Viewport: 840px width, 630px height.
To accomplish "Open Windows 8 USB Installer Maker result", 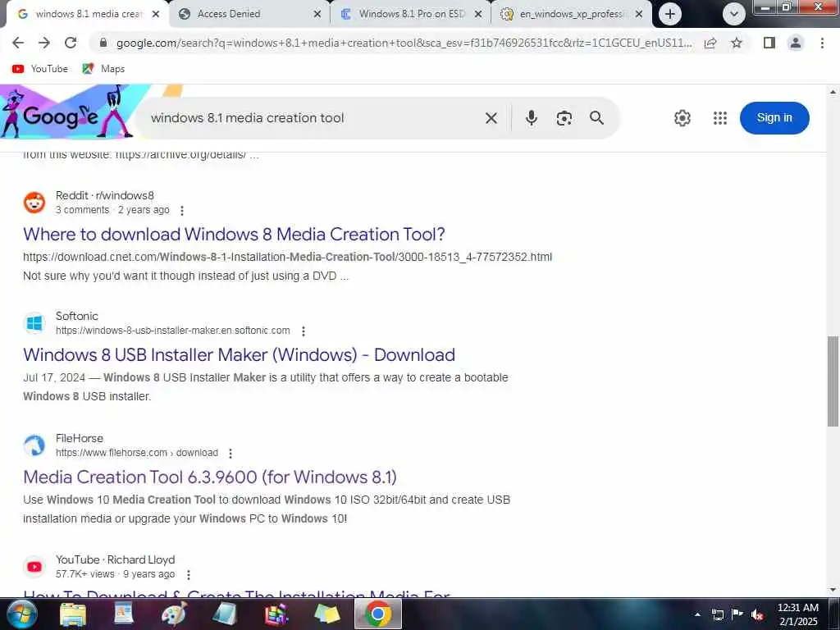I will [239, 354].
